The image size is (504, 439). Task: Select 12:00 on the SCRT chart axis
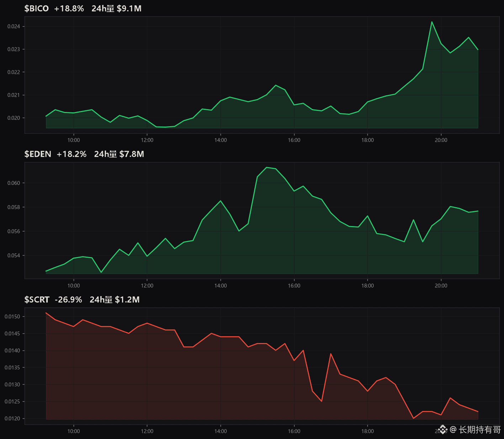click(147, 431)
